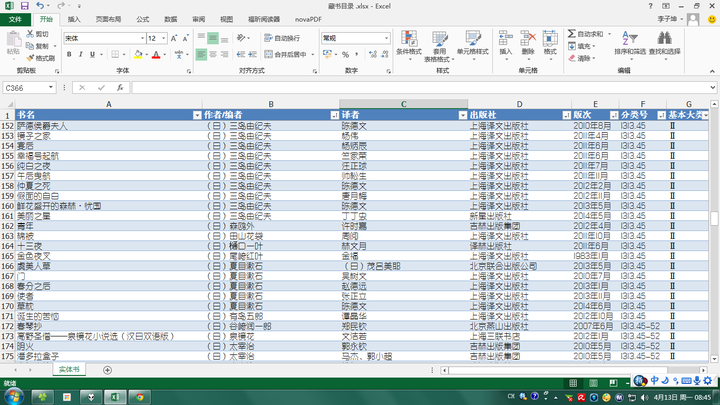Align cell text to the left

pyautogui.click(x=201, y=55)
